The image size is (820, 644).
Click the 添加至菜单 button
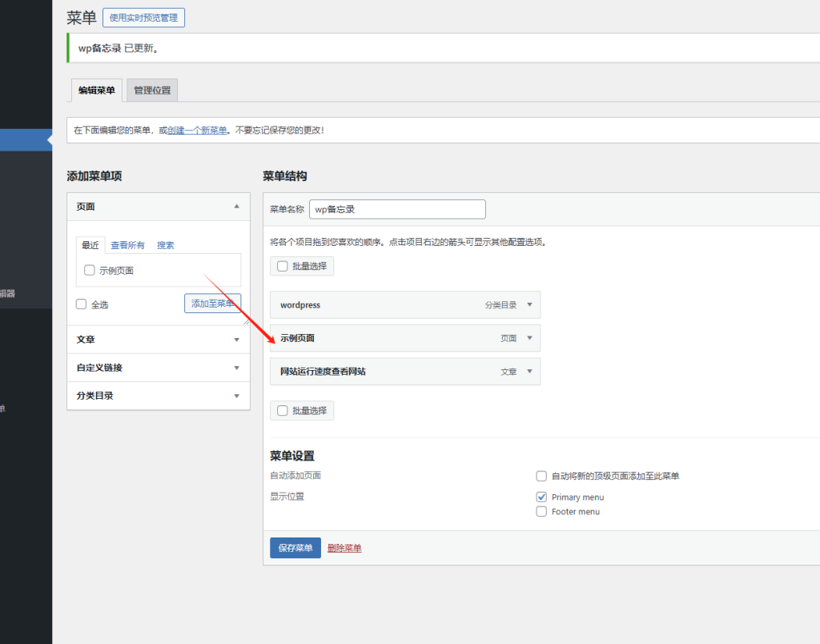pyautogui.click(x=212, y=304)
